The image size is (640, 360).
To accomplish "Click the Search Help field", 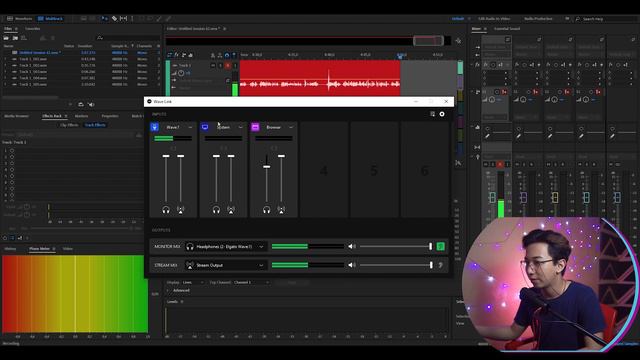I will click(607, 19).
